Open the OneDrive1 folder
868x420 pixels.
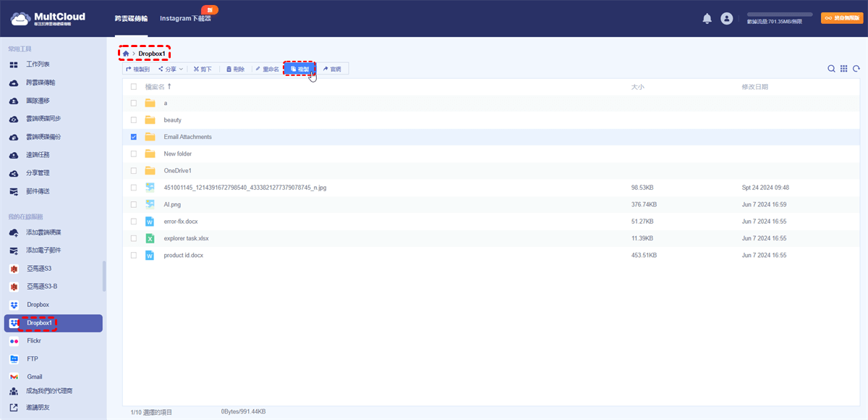(178, 171)
